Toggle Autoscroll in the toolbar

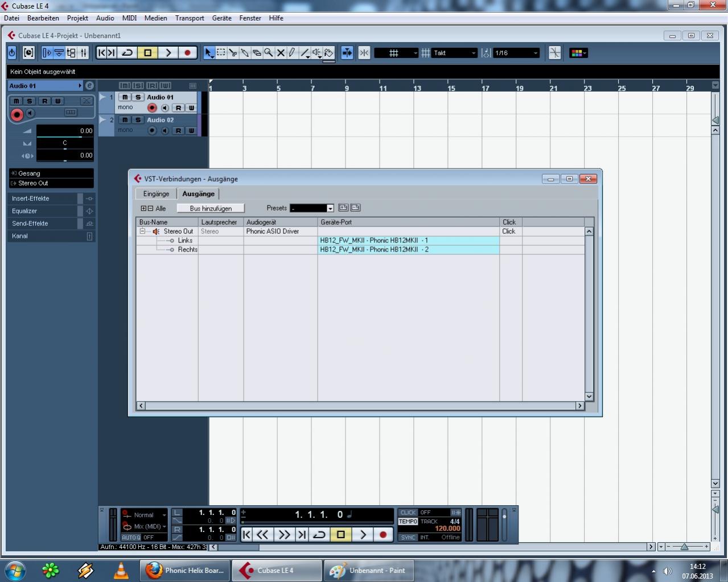click(x=347, y=53)
